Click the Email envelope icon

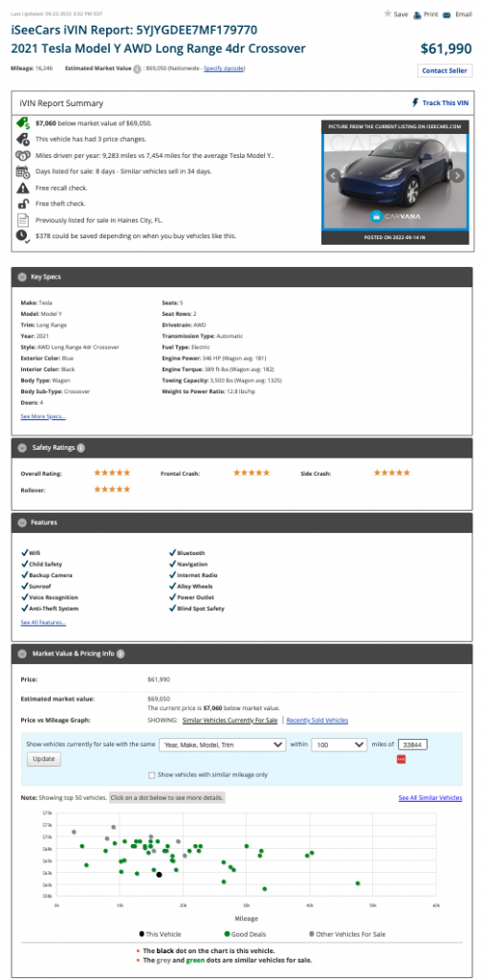(x=447, y=15)
